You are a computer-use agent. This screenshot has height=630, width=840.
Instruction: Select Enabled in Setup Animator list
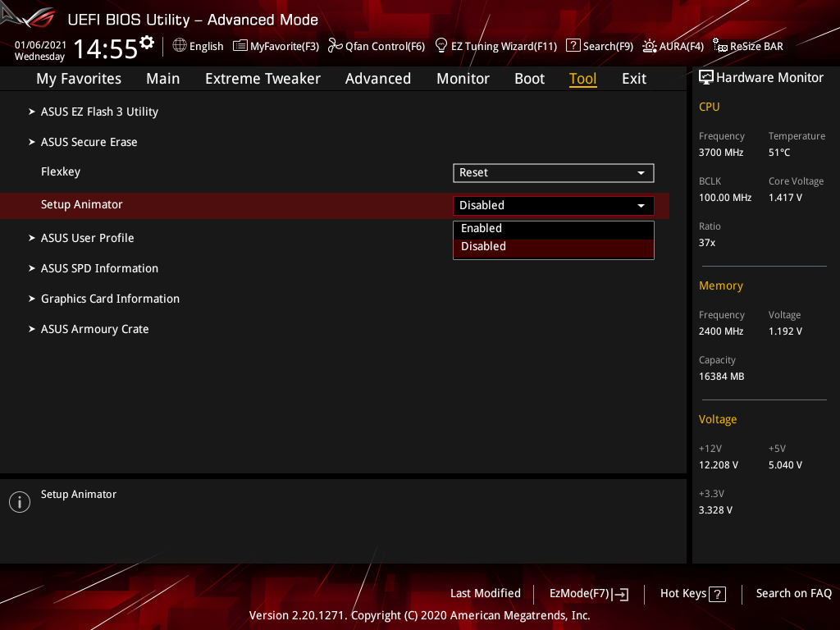554,229
